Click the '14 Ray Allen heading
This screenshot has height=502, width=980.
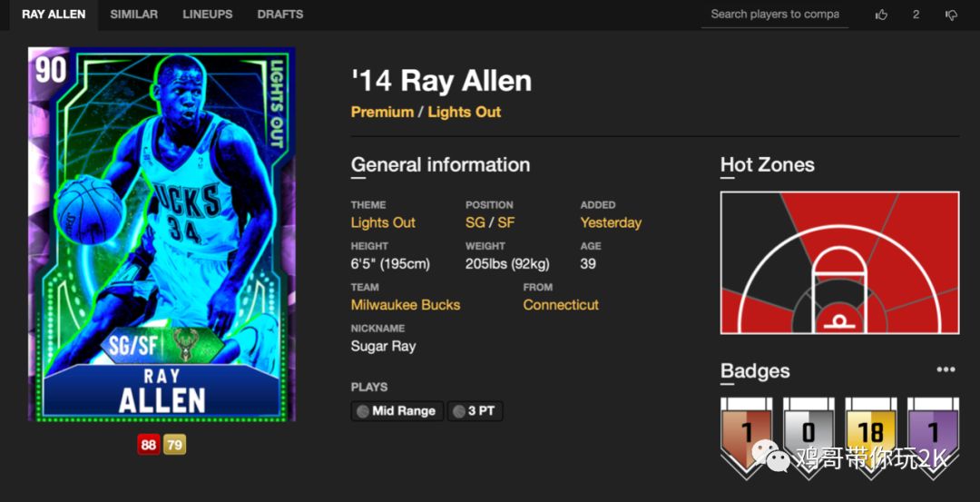[441, 82]
